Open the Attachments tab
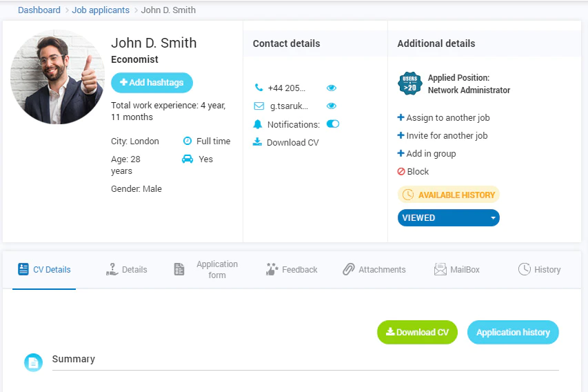This screenshot has height=392, width=588. [x=374, y=270]
